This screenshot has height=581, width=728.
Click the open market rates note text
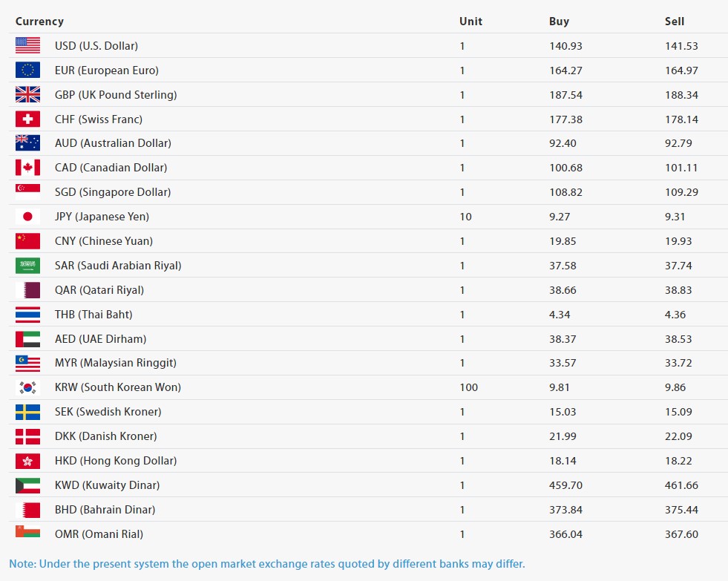(266, 564)
